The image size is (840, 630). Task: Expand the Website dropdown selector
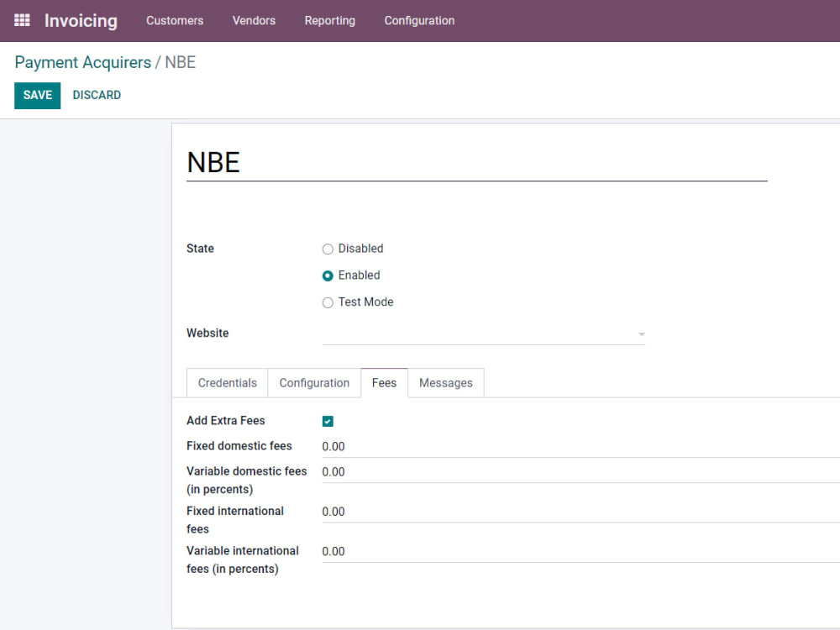pos(641,333)
